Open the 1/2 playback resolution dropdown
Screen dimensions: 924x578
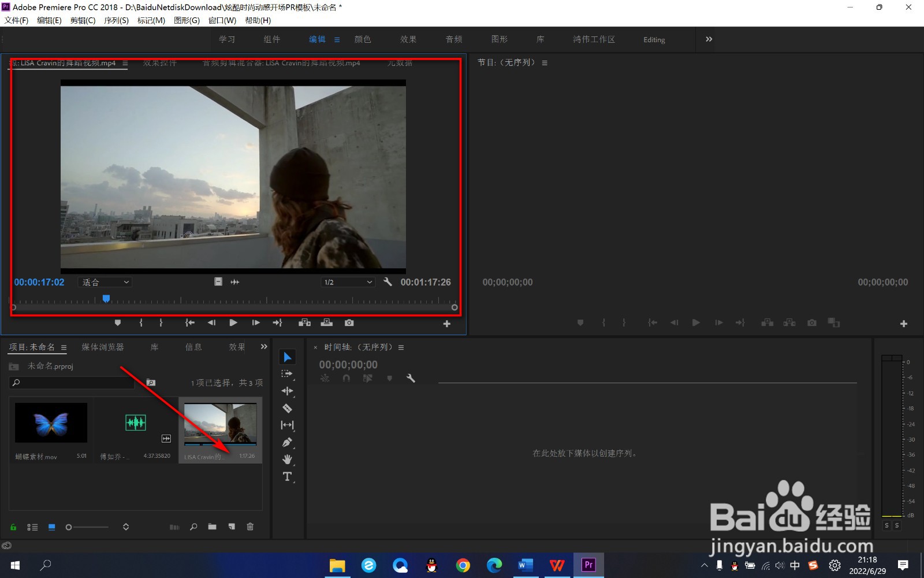348,282
